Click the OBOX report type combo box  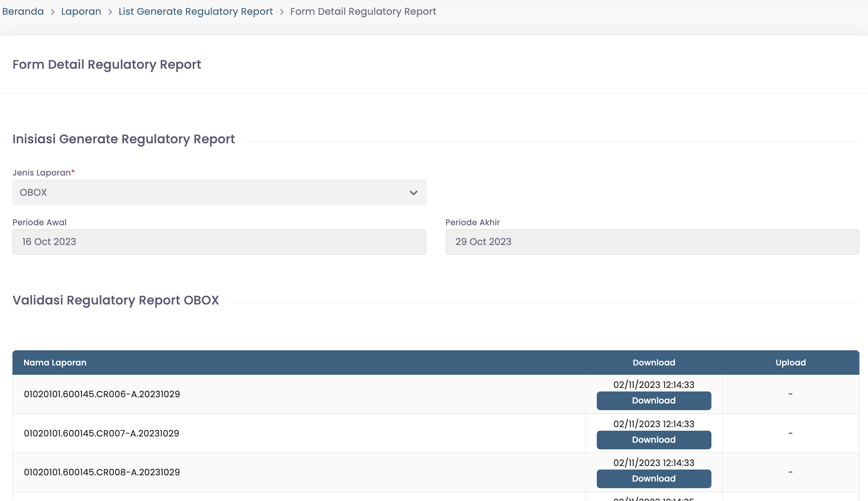point(210,193)
